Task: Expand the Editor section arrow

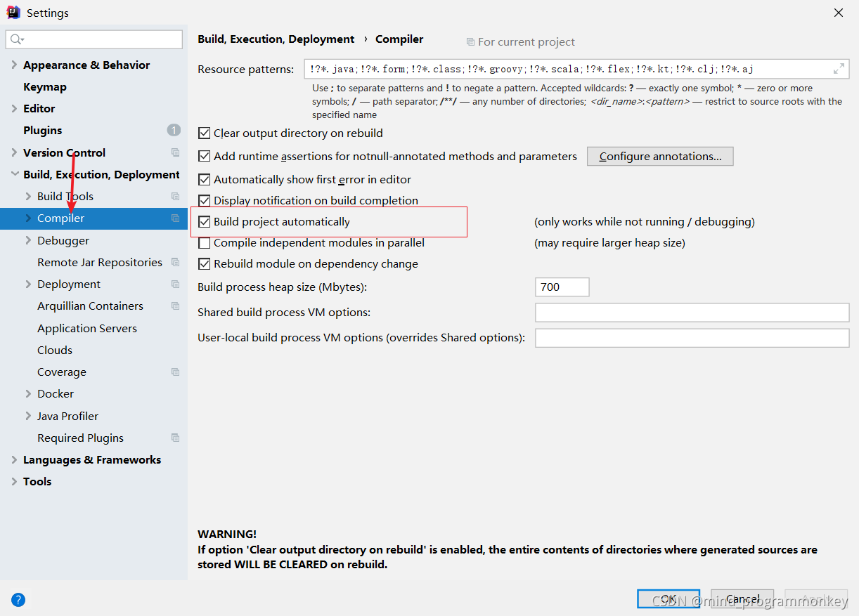Action: (15, 108)
